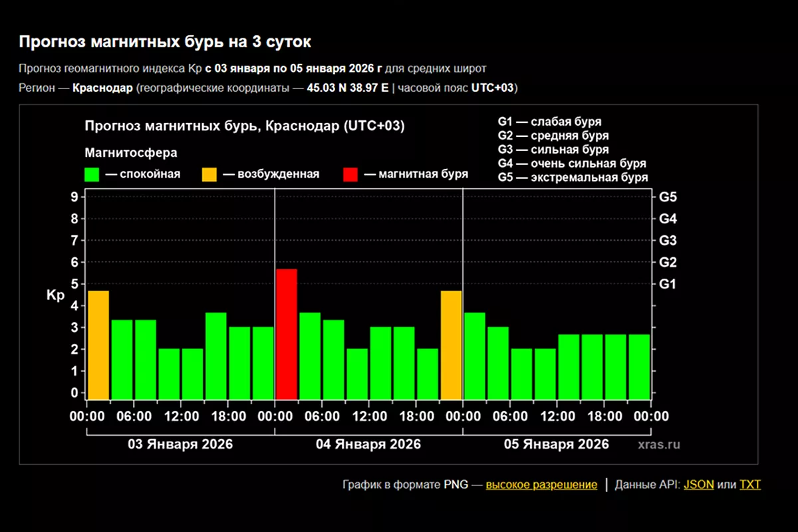Click the xras.ru watermark on chart
The image size is (798, 532).
(658, 444)
